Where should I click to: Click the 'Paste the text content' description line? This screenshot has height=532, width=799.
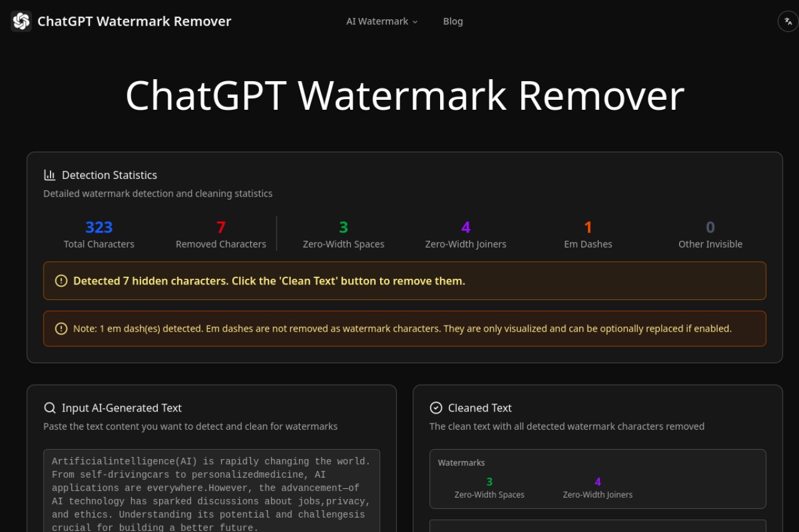190,427
